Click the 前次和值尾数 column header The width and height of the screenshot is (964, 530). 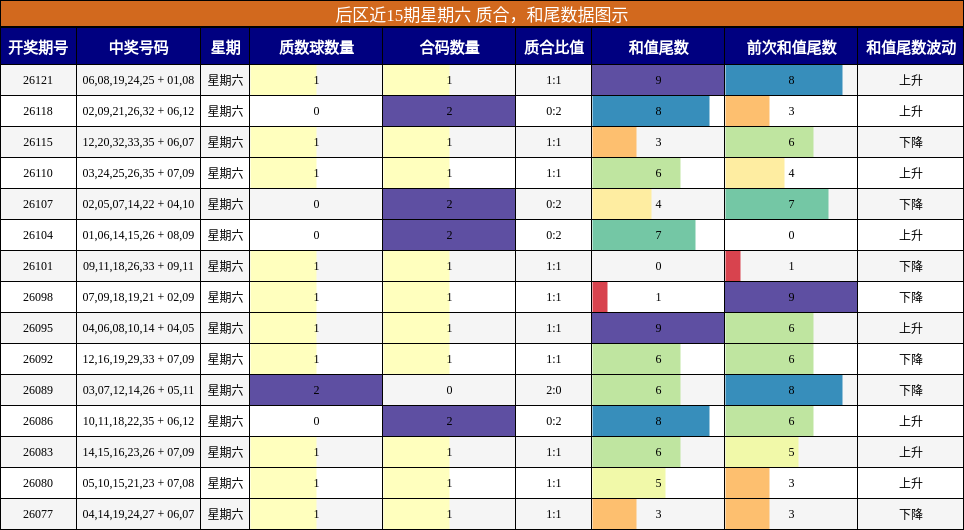click(791, 47)
